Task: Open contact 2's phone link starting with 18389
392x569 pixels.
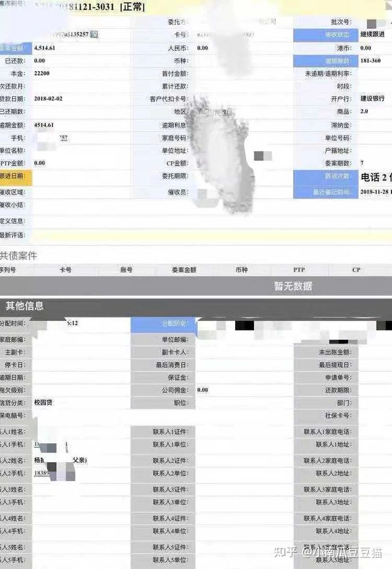Action: coord(42,473)
